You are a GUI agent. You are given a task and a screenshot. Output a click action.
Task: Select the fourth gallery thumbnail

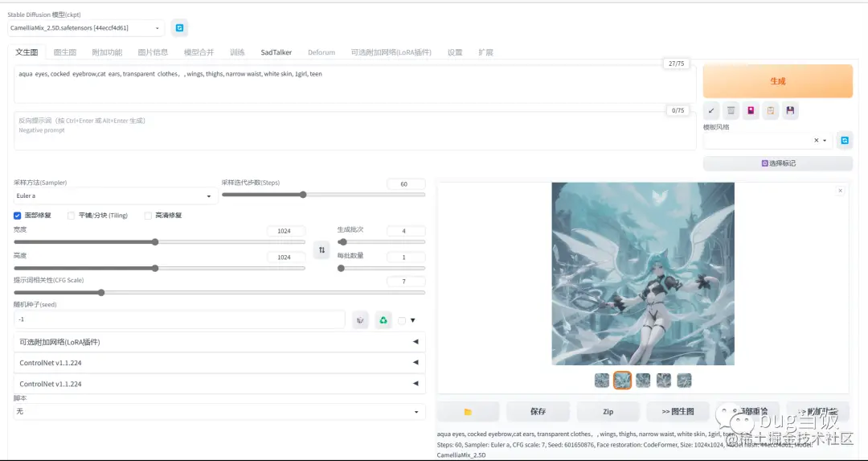coord(664,380)
